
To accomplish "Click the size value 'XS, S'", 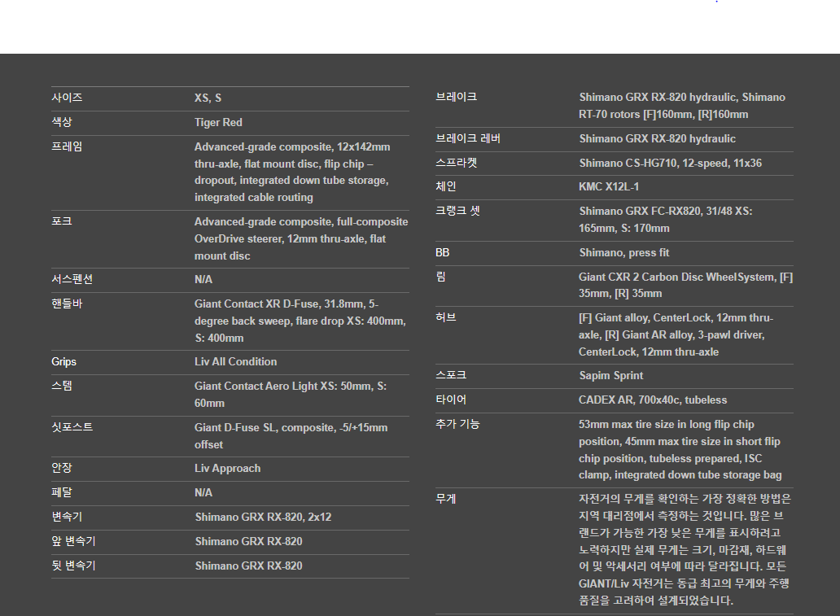I will coord(208,98).
